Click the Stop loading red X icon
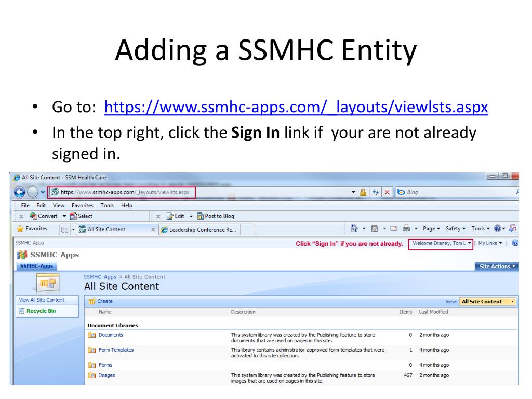This screenshot has height=399, width=532. pos(387,192)
